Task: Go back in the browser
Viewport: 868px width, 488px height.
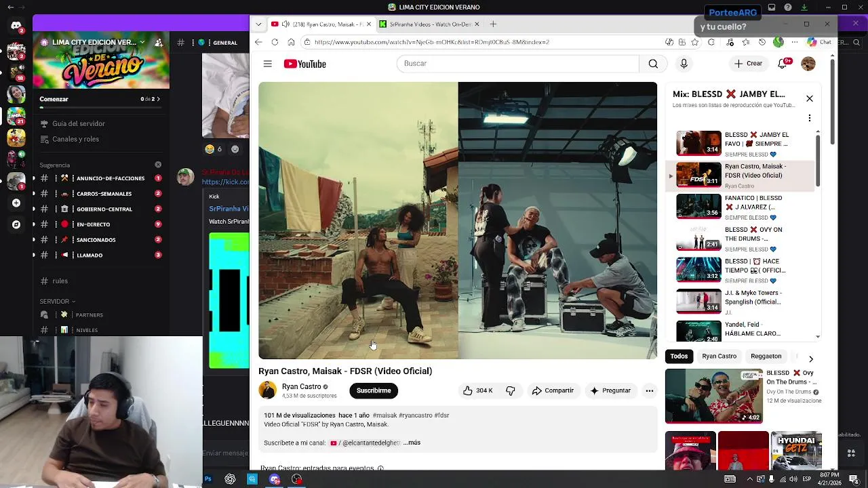Action: [x=258, y=42]
